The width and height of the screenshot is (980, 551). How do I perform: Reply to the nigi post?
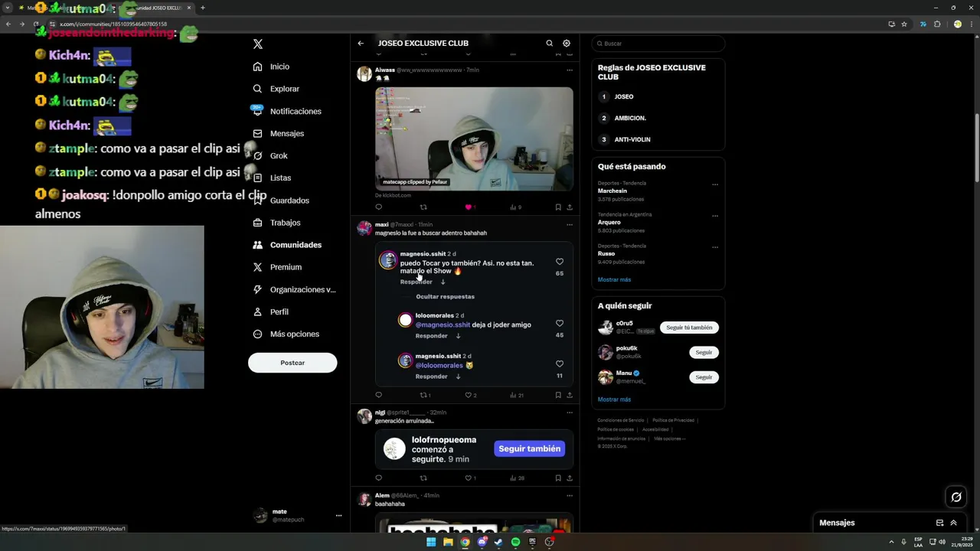point(378,478)
